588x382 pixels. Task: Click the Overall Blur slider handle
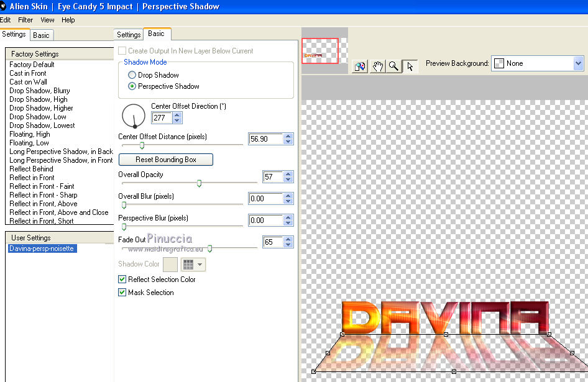[x=124, y=205]
